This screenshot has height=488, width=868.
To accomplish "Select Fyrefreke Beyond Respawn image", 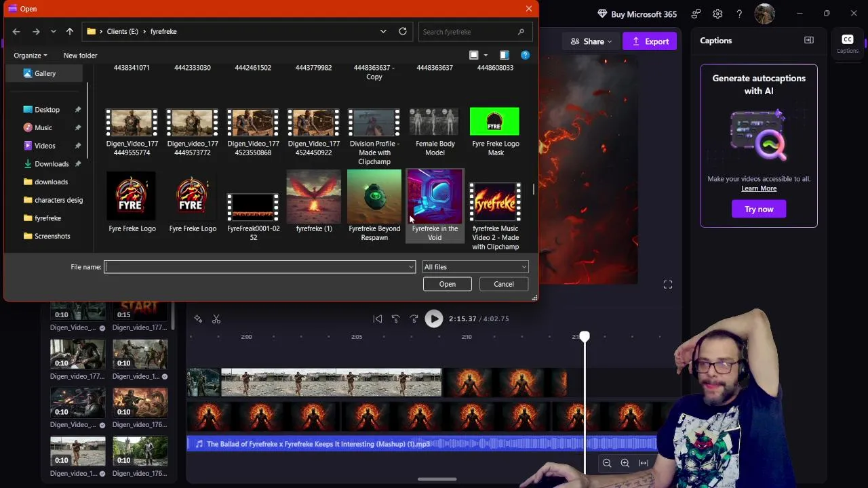I will [374, 205].
